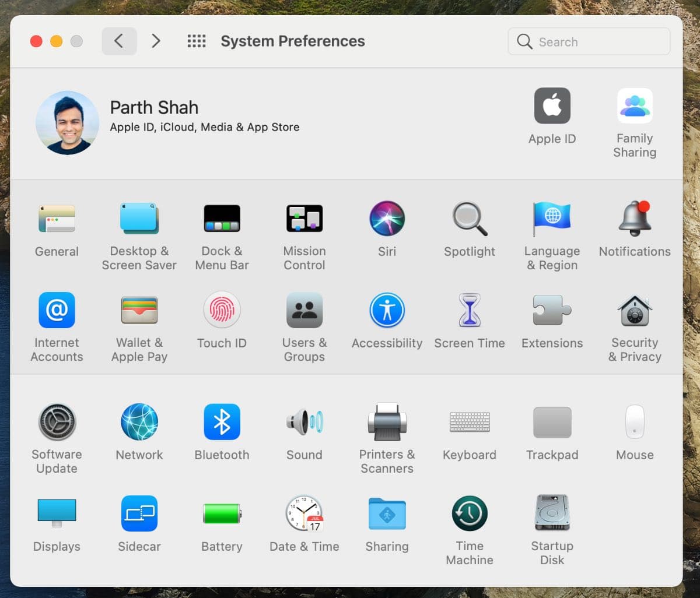The width and height of the screenshot is (700, 598).
Task: Click the forward navigation arrow
Action: (156, 41)
